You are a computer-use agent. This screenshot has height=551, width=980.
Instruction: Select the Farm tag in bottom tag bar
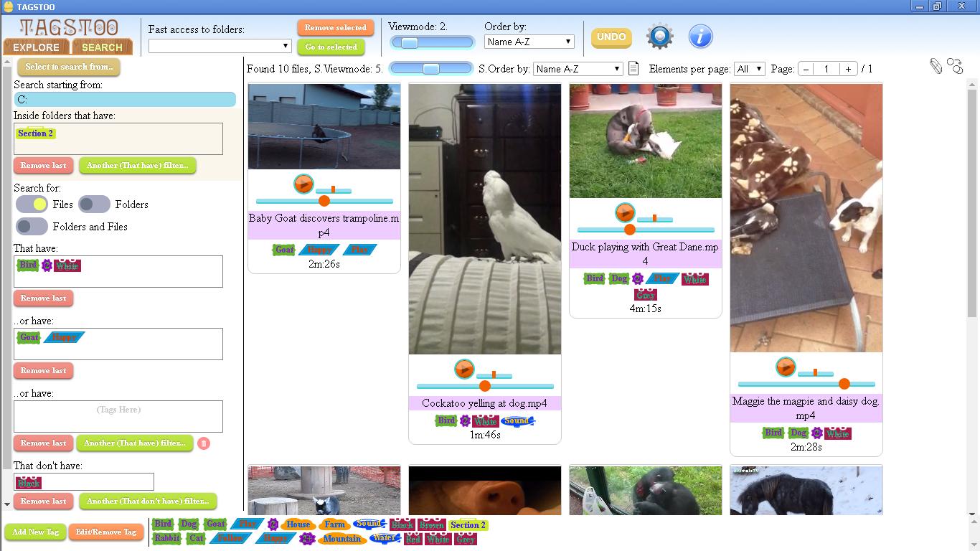(334, 524)
